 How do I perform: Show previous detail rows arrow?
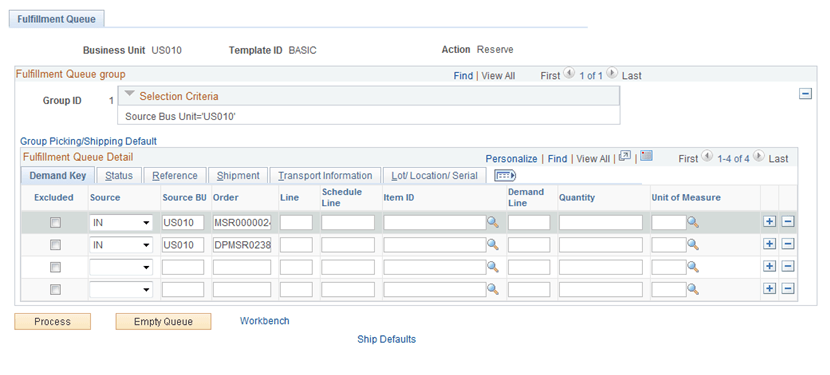706,156
